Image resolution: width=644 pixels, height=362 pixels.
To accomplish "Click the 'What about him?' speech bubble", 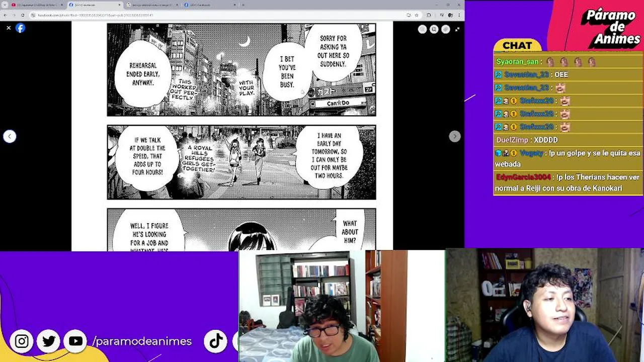I will coord(350,232).
